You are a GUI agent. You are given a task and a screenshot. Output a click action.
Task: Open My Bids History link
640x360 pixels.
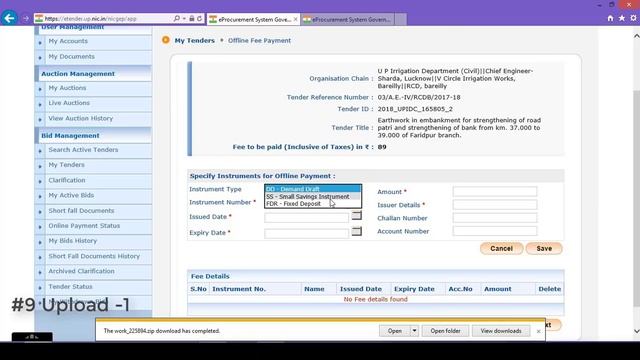coord(73,241)
